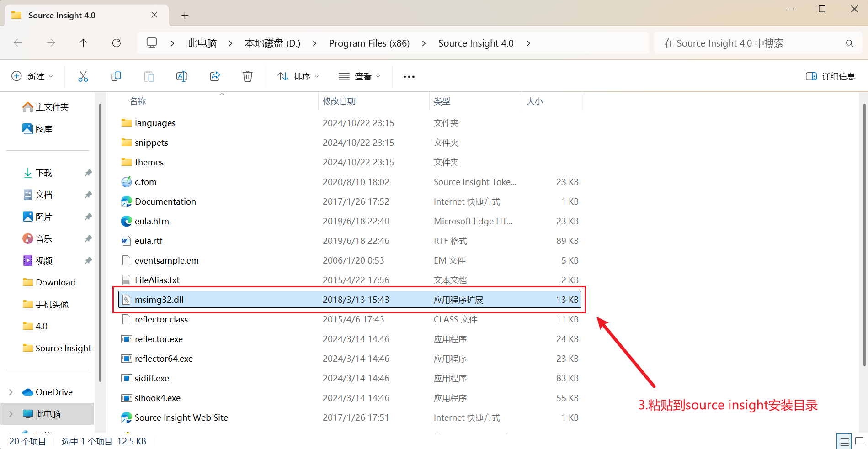Expand chevron after 此电脑 in address bar
The image size is (868, 449).
click(230, 43)
